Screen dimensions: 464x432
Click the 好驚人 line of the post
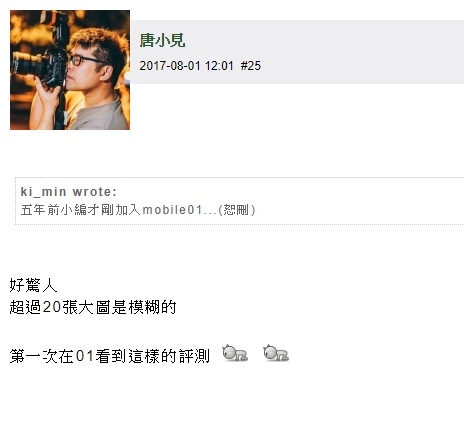[33, 285]
